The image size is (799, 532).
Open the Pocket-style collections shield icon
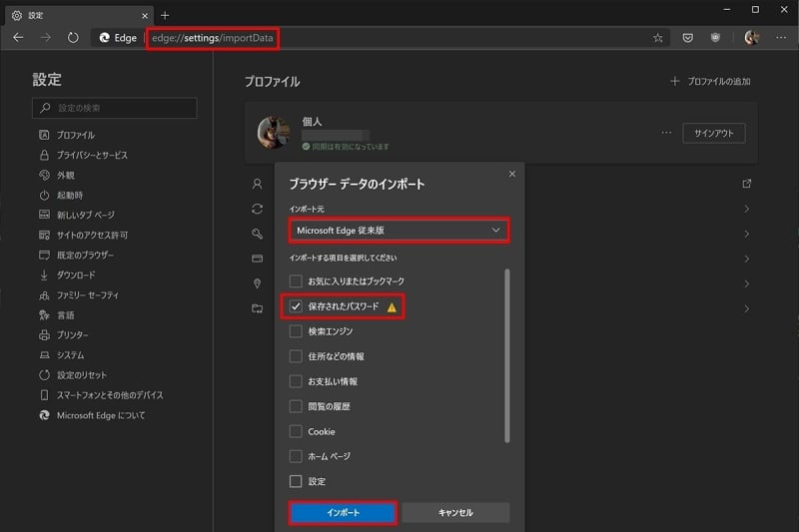coord(687,38)
